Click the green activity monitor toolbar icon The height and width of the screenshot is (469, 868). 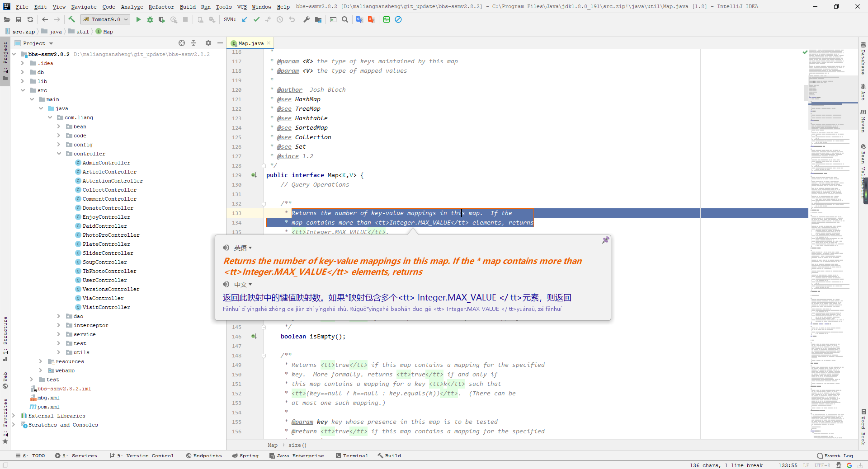point(387,19)
